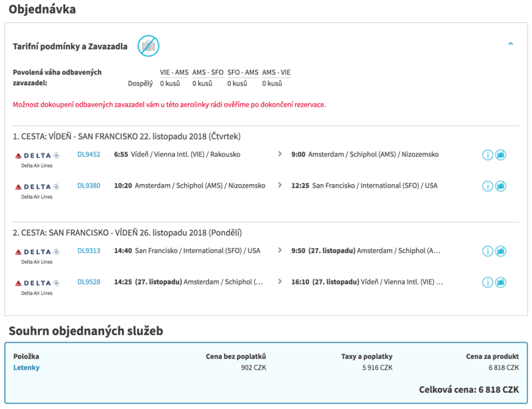Click Delta logo on Vienna–Amsterdam flight

click(x=37, y=155)
